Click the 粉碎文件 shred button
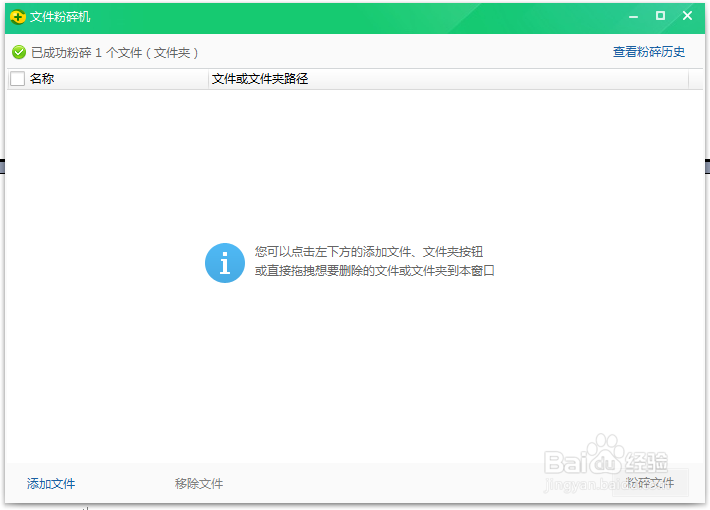Image resolution: width=710 pixels, height=510 pixels. coord(650,483)
